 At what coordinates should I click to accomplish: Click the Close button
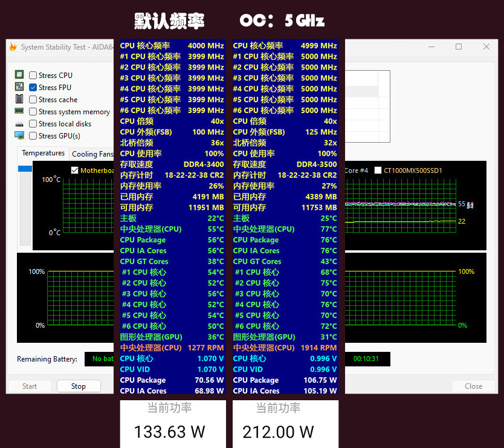point(473,386)
